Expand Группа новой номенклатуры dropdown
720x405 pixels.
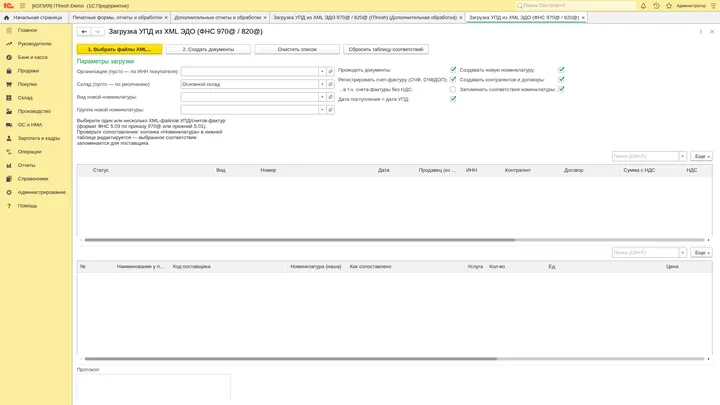pyautogui.click(x=322, y=110)
